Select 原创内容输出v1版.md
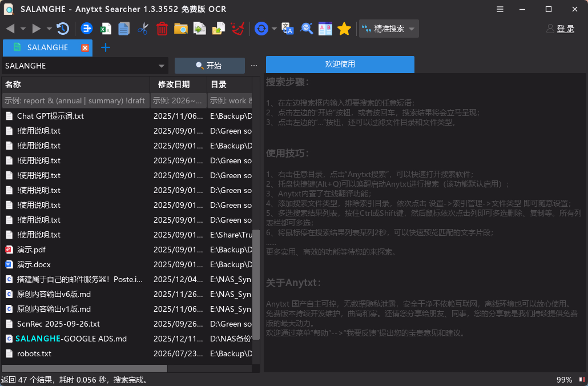 pos(127,309)
